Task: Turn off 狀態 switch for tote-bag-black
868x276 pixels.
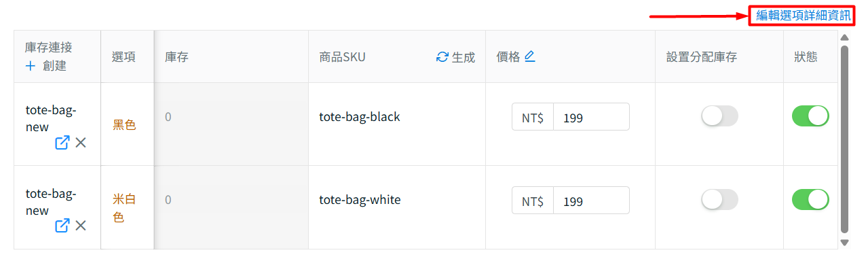Action: coord(810,116)
